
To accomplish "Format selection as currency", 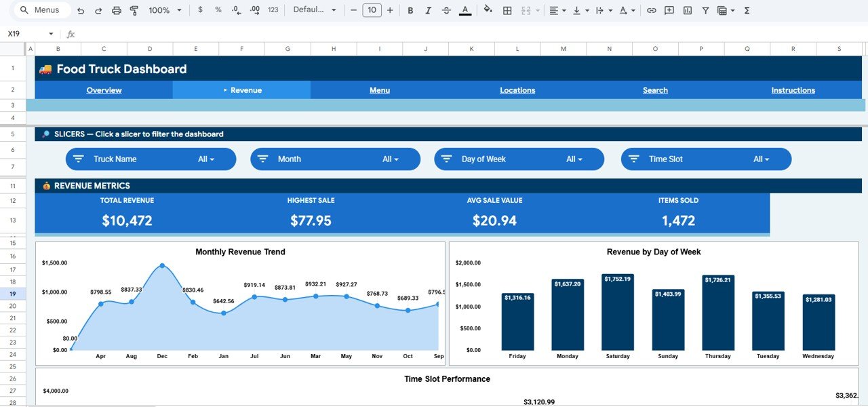I will tap(201, 10).
